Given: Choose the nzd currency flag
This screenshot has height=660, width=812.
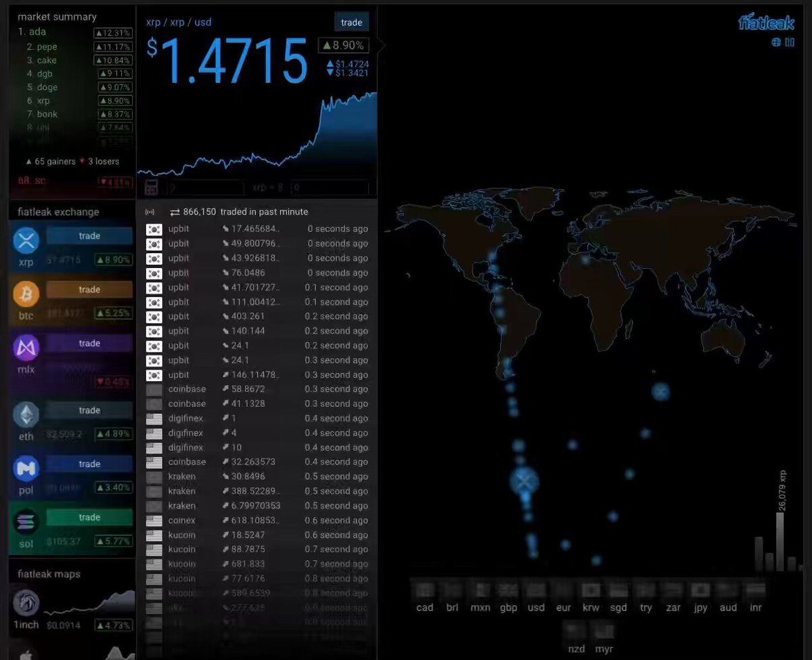Looking at the screenshot, I should click(x=577, y=631).
